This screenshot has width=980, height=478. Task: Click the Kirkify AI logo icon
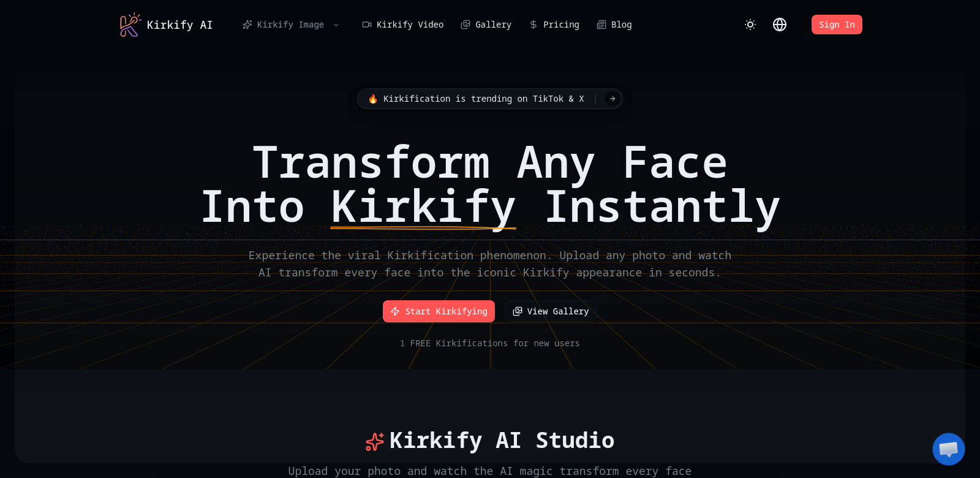130,25
